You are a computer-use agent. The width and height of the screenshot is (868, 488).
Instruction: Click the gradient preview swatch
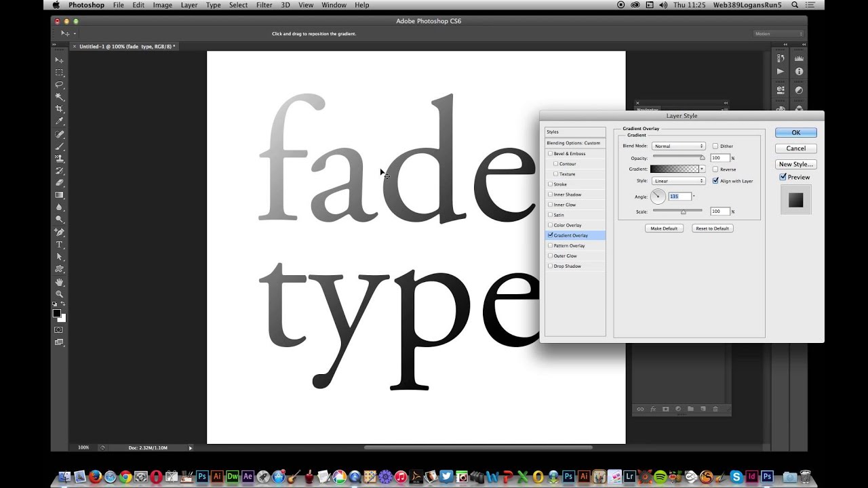coord(675,169)
